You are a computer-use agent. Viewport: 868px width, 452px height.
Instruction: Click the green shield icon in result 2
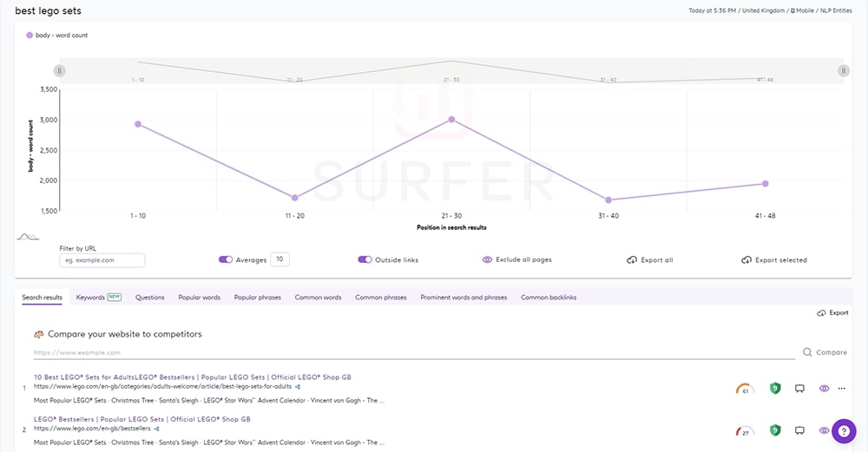tap(775, 430)
